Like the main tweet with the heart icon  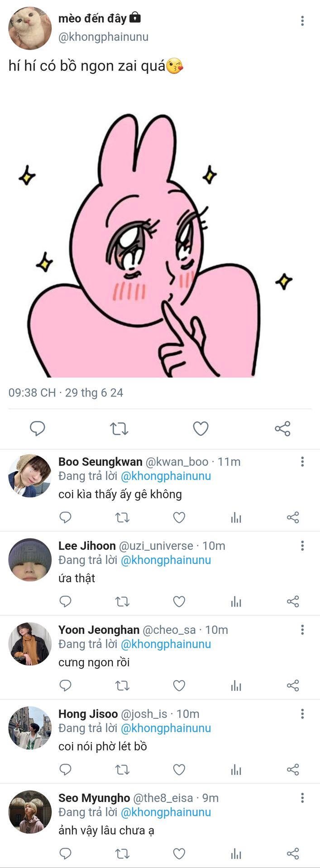[201, 428]
